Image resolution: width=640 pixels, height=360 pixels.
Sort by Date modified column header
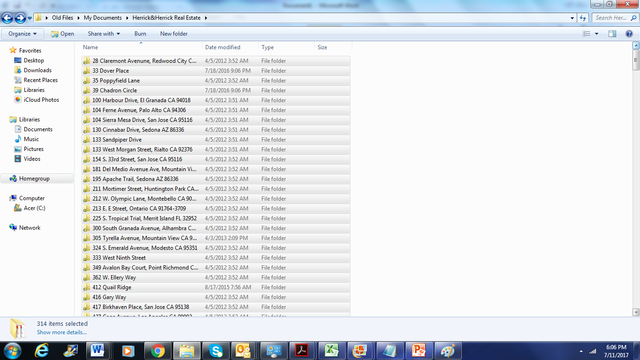[x=230, y=47]
